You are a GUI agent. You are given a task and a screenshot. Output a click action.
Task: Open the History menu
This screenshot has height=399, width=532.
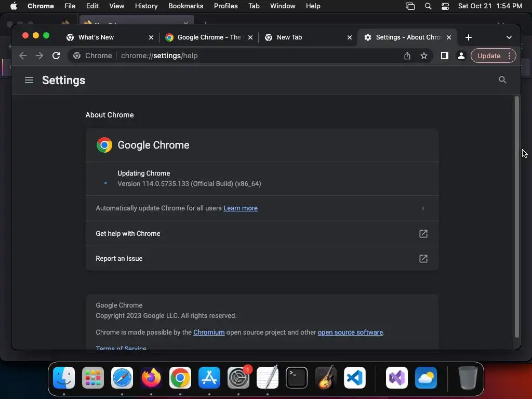point(146,6)
